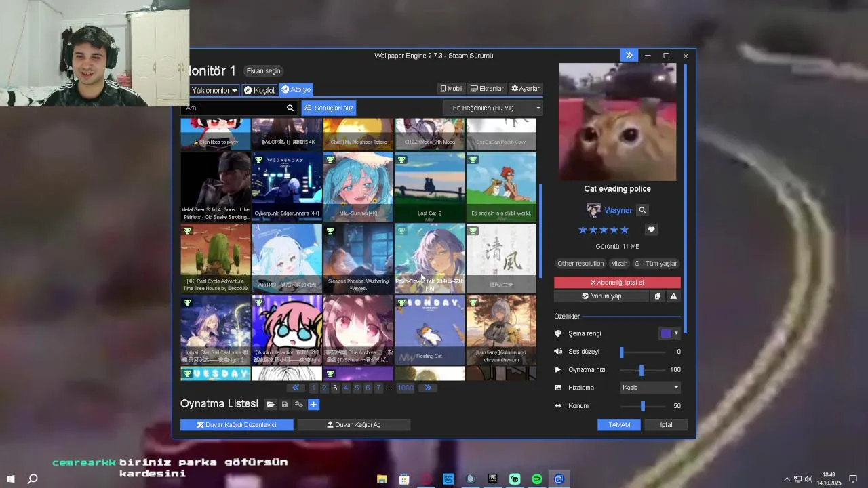Viewport: 868px width, 488px height.
Task: Click the G - Tüm yaşlar tag
Action: (x=656, y=264)
